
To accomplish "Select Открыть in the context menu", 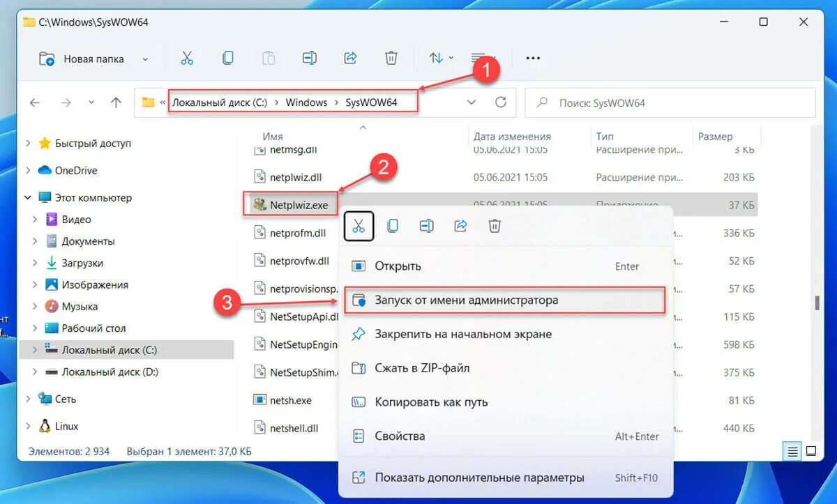I will 506,266.
